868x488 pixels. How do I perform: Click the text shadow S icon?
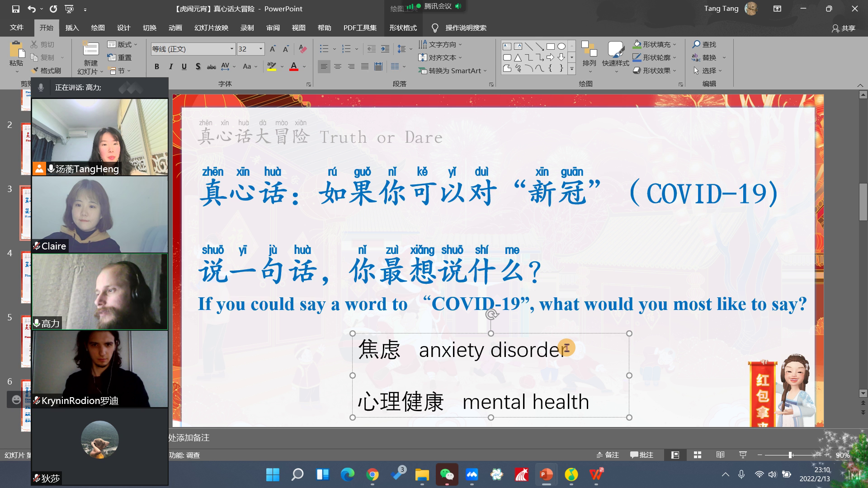198,67
